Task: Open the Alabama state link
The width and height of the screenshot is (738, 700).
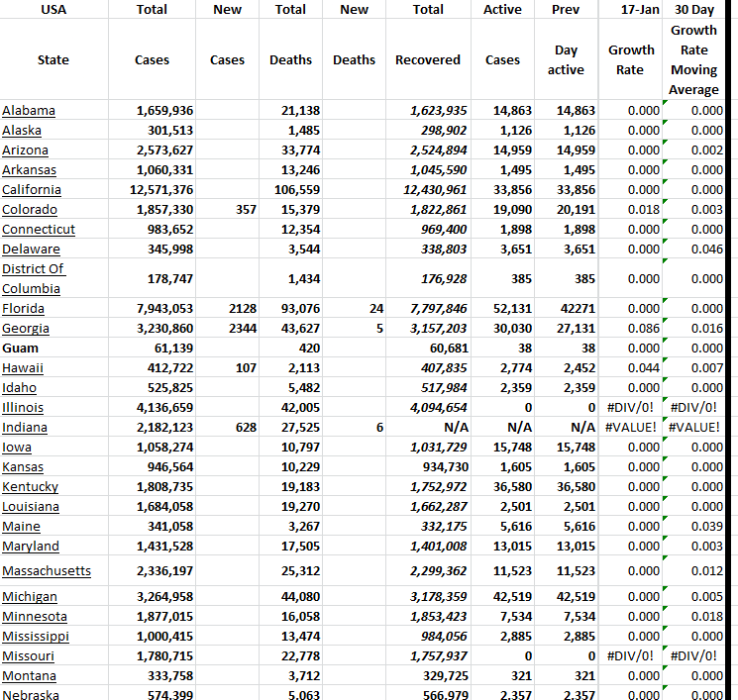Action: (29, 110)
